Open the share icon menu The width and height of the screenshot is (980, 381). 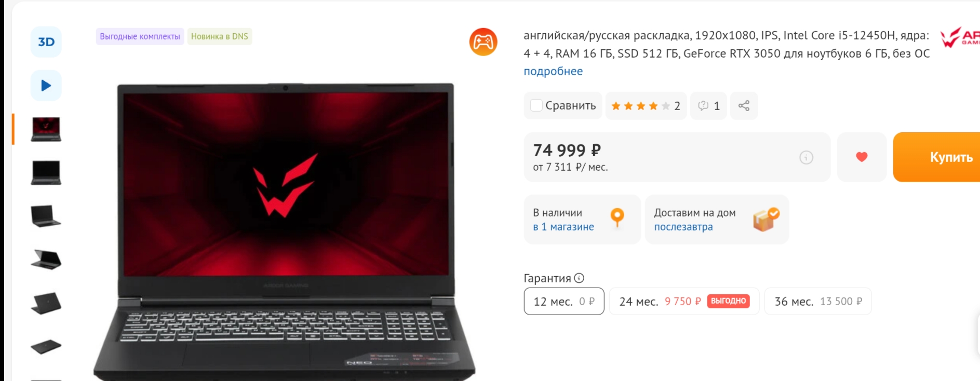coord(744,106)
